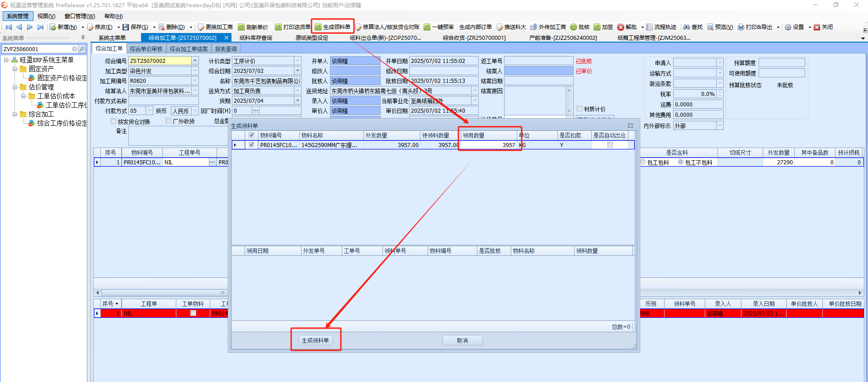This screenshot has width=868, height=382.
Task: Click the 查找 binoculars search icon
Action: pos(687,27)
